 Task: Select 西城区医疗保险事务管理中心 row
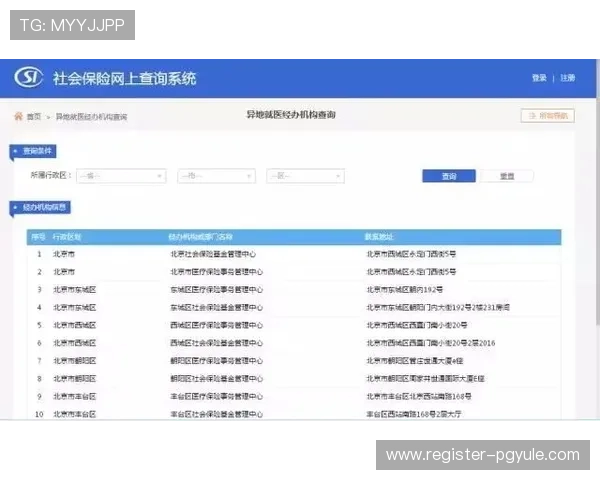(x=294, y=325)
